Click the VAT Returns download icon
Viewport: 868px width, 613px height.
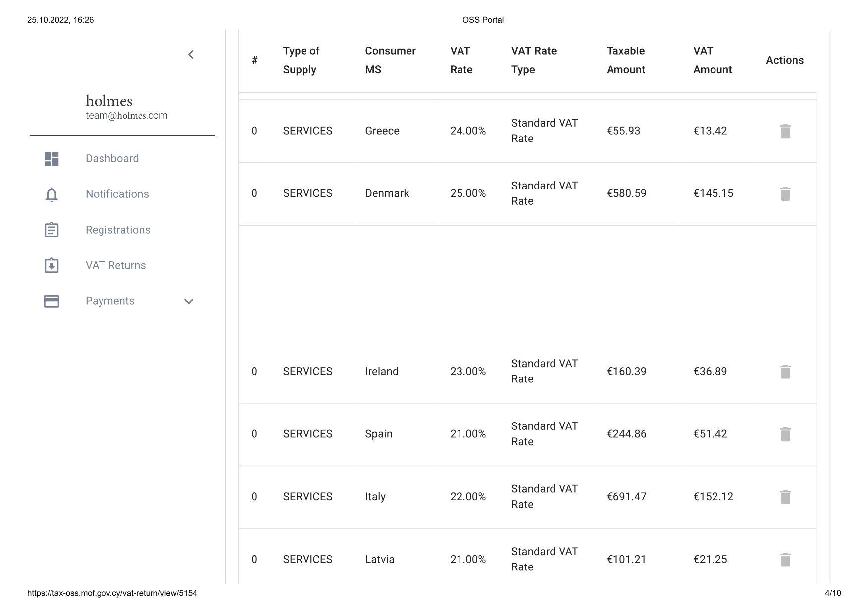[51, 265]
